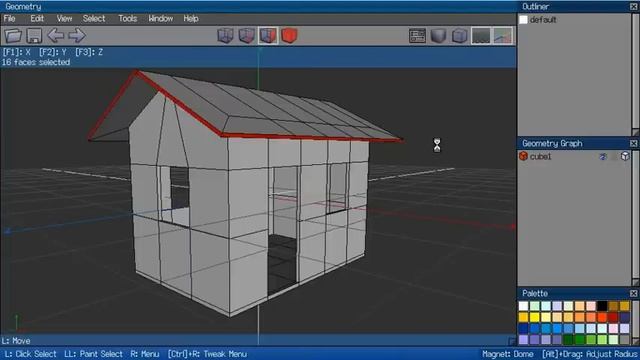Pick the gray palette swatch in last row
640x360 pixels.
624,340
